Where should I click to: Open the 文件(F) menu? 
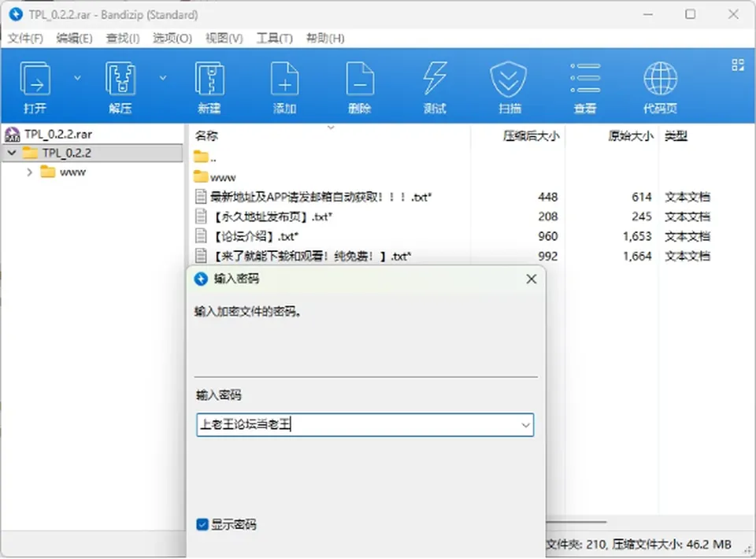25,38
